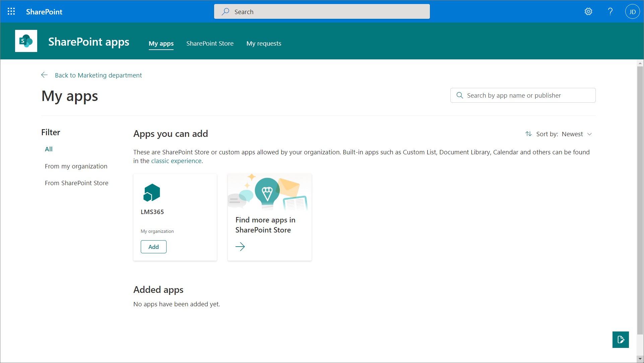
Task: Click the back arrow icon
Action: [x=44, y=75]
